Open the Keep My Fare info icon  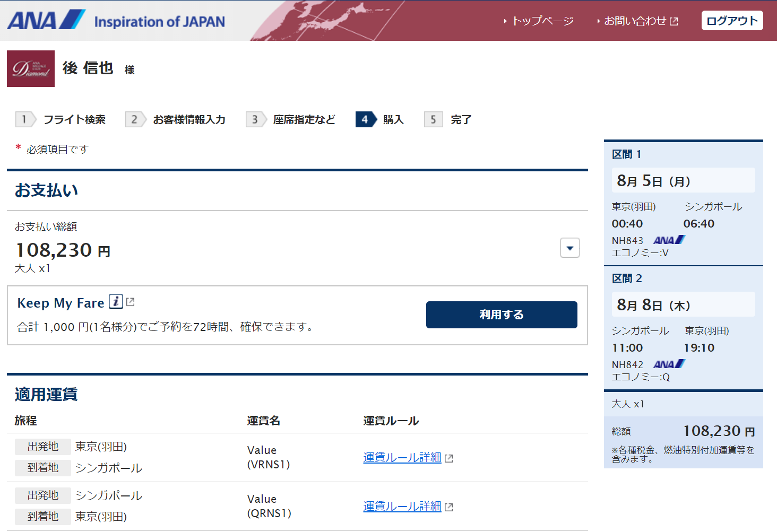[116, 302]
